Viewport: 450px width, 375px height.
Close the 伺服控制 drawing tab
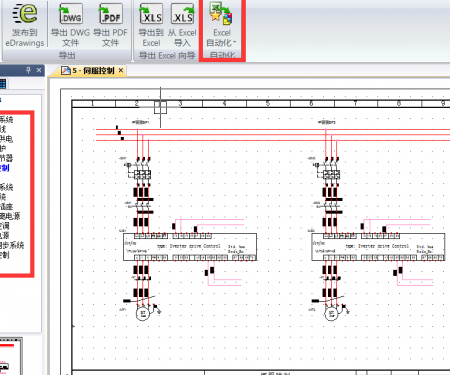tap(121, 70)
